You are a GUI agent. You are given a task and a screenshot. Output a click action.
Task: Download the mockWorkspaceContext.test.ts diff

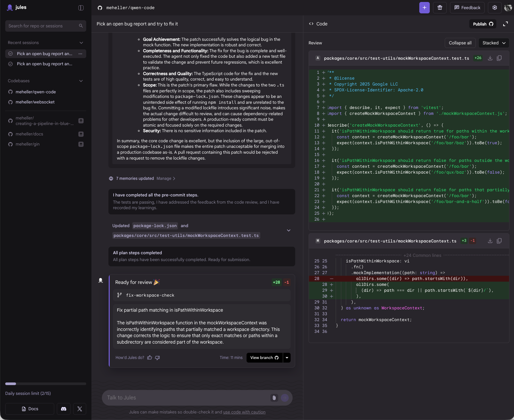point(490,58)
